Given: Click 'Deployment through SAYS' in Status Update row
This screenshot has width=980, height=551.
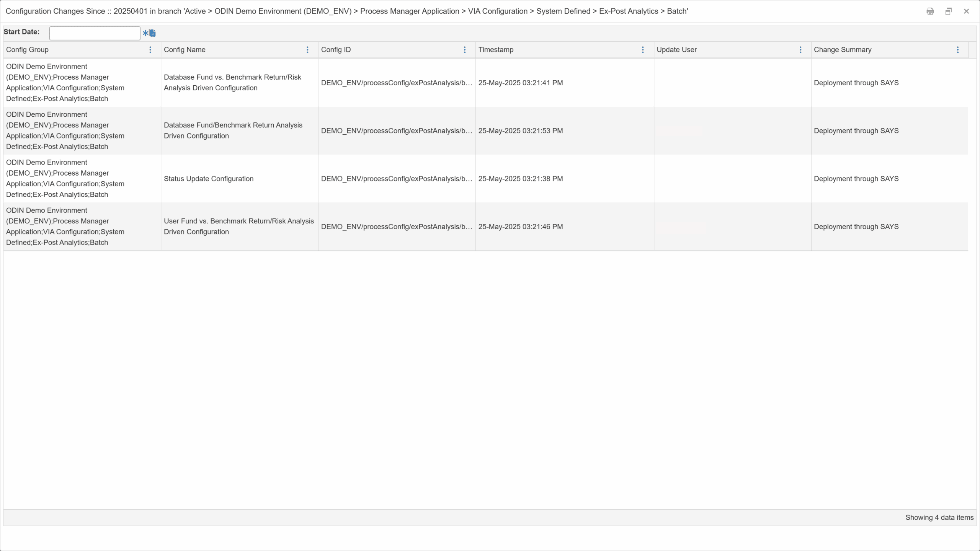Looking at the screenshot, I should point(856,179).
